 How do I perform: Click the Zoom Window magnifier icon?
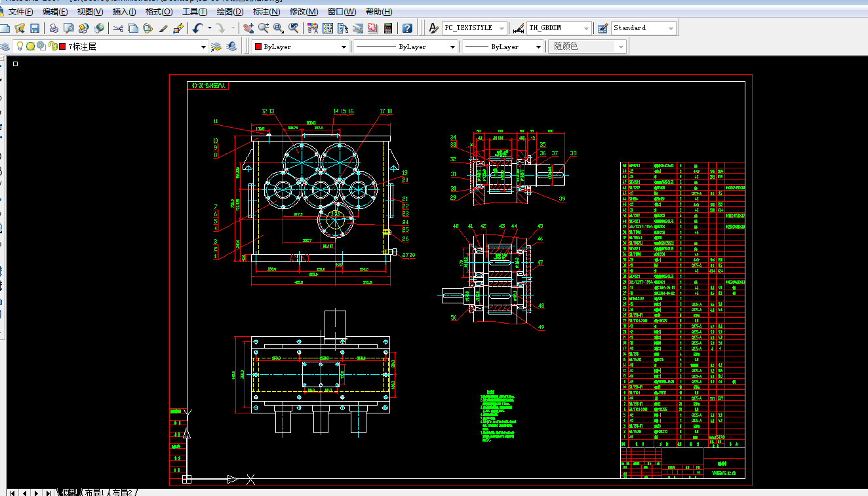pyautogui.click(x=278, y=28)
